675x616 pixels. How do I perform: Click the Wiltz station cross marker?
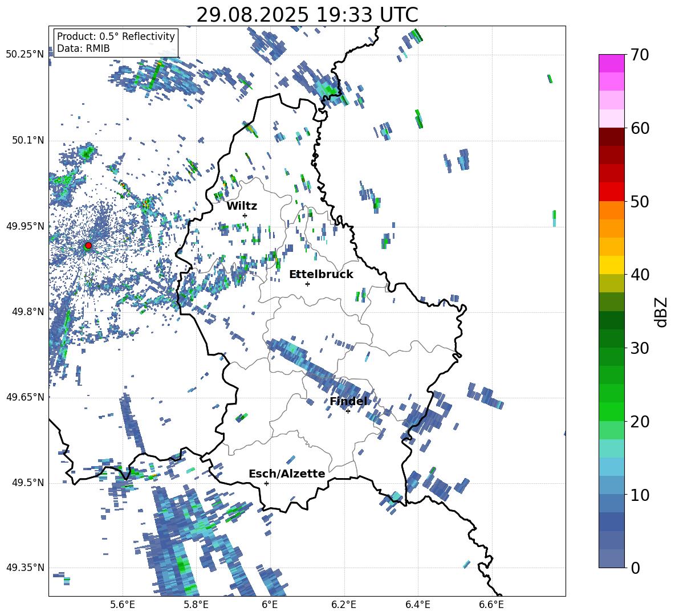[x=245, y=215]
